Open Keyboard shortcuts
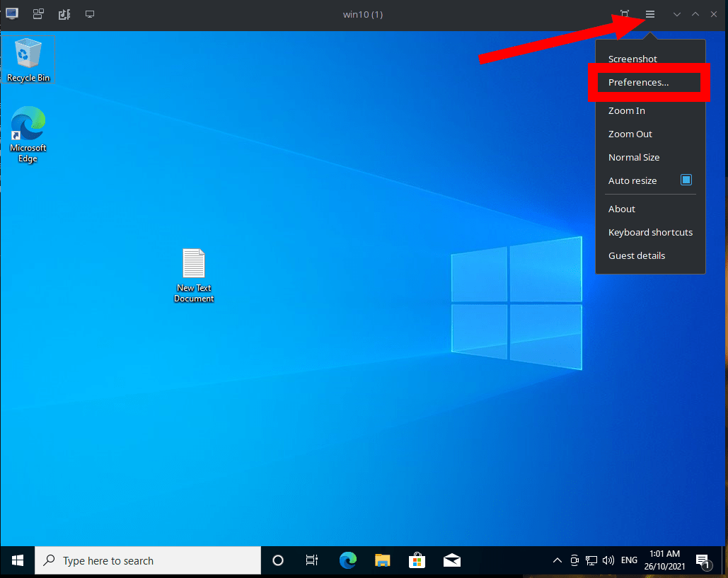Image resolution: width=728 pixels, height=578 pixels. 650,232
